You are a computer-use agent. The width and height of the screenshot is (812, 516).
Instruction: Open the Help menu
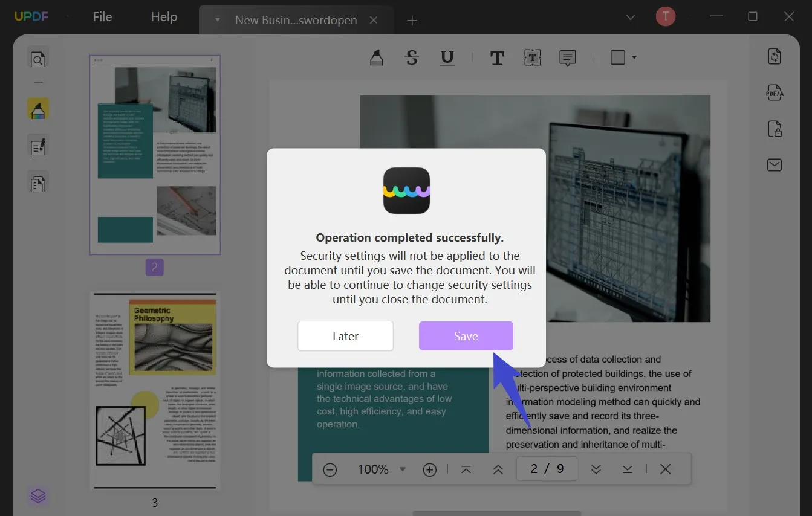pos(164,17)
